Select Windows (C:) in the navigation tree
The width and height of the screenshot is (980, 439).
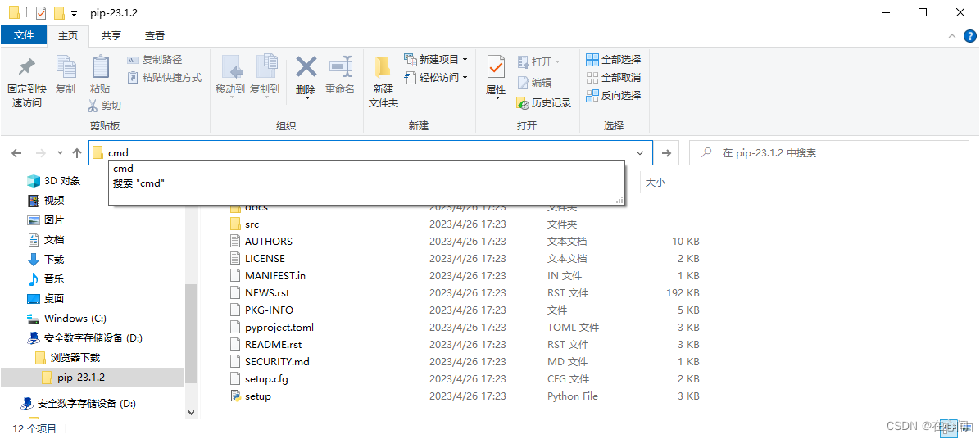tap(75, 319)
